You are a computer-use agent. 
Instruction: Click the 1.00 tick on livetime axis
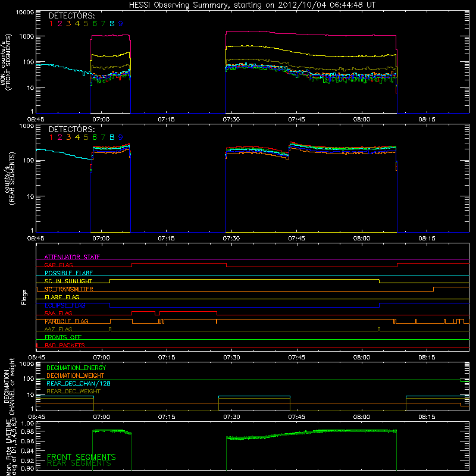point(27,423)
